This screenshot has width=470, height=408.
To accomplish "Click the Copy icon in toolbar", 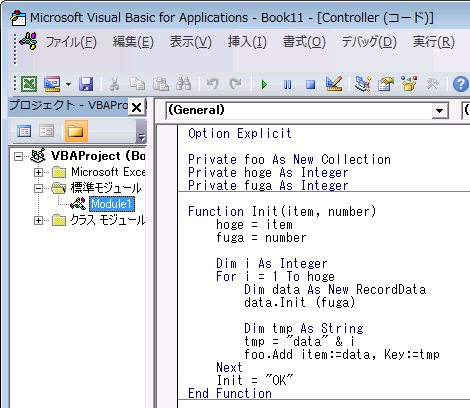I will click(x=137, y=84).
